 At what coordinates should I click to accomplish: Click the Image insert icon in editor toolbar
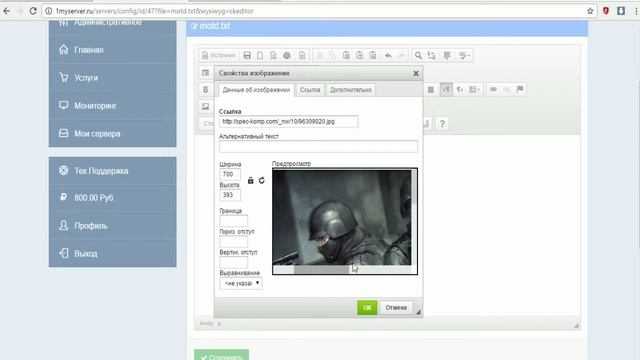[x=205, y=107]
